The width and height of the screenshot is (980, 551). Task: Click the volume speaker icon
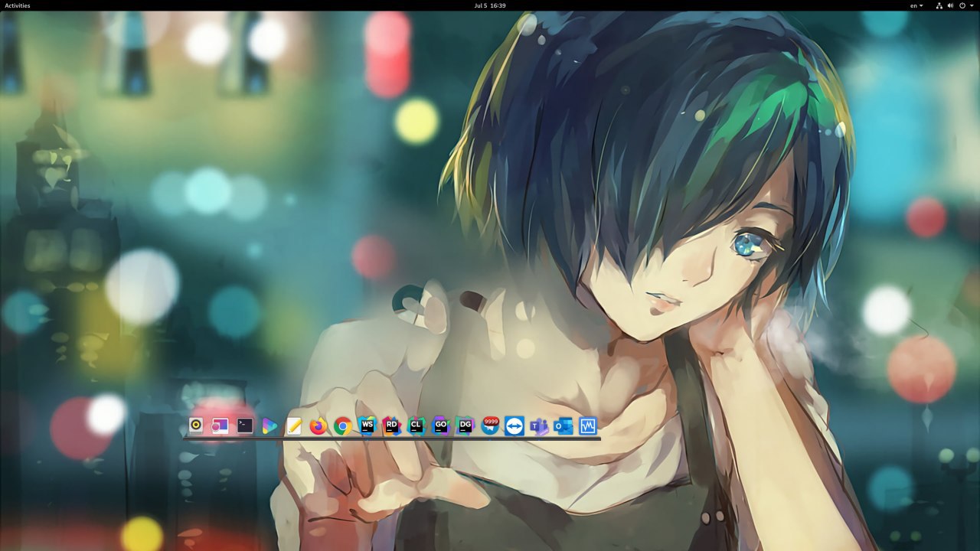tap(951, 5)
